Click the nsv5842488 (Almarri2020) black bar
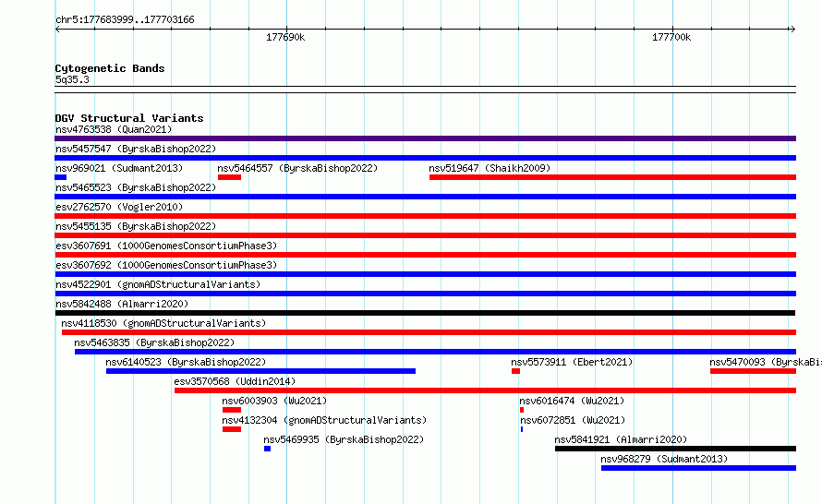The height and width of the screenshot is (504, 822). (x=425, y=313)
